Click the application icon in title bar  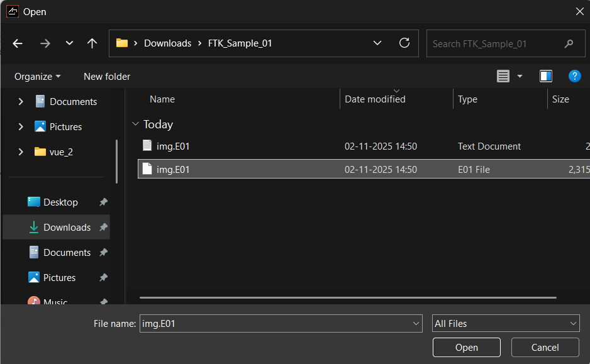click(x=13, y=11)
